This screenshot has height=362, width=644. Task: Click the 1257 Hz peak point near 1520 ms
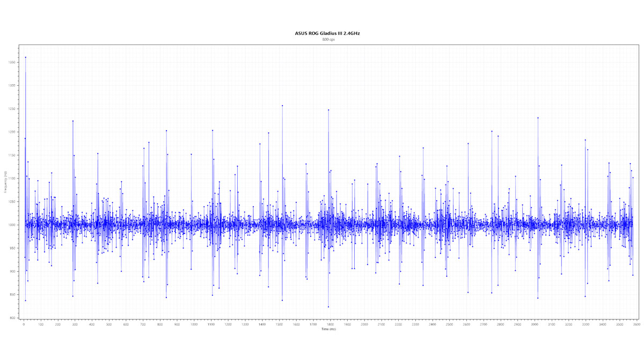pyautogui.click(x=282, y=106)
